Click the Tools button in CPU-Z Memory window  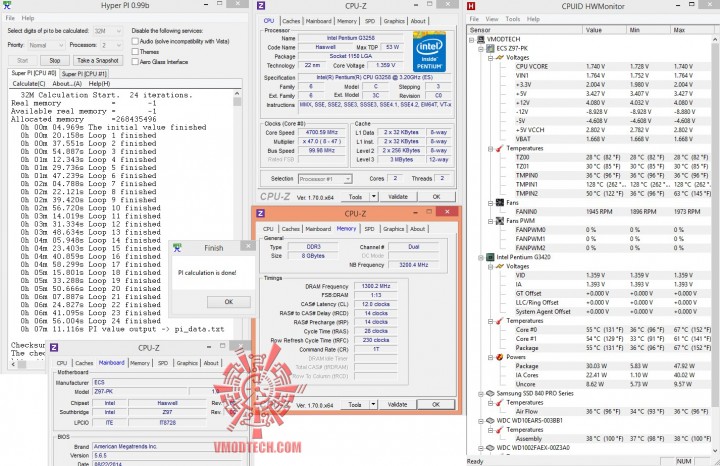pos(355,404)
